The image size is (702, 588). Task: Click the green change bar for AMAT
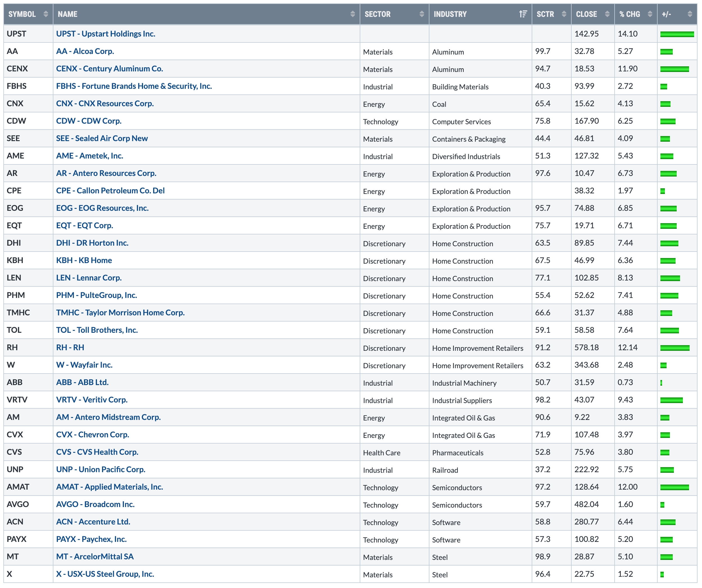coord(674,487)
